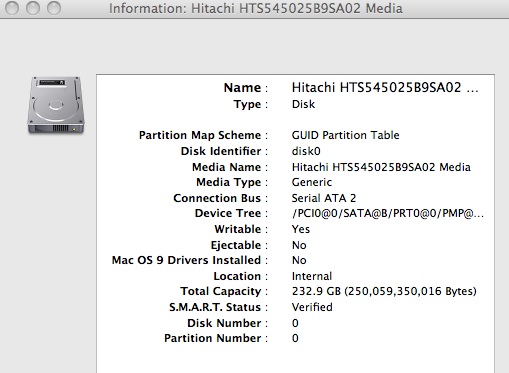The height and width of the screenshot is (373, 509).
Task: Click the hard disk drive icon
Action: point(56,105)
